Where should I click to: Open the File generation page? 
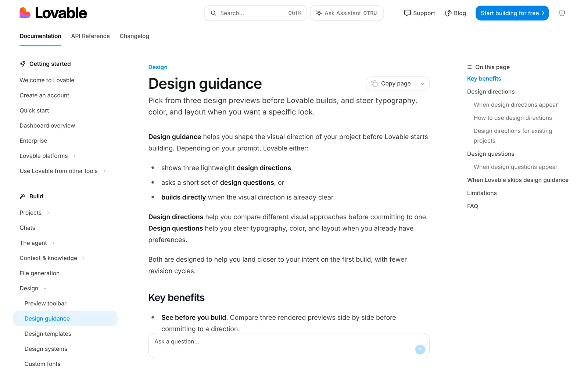40,273
